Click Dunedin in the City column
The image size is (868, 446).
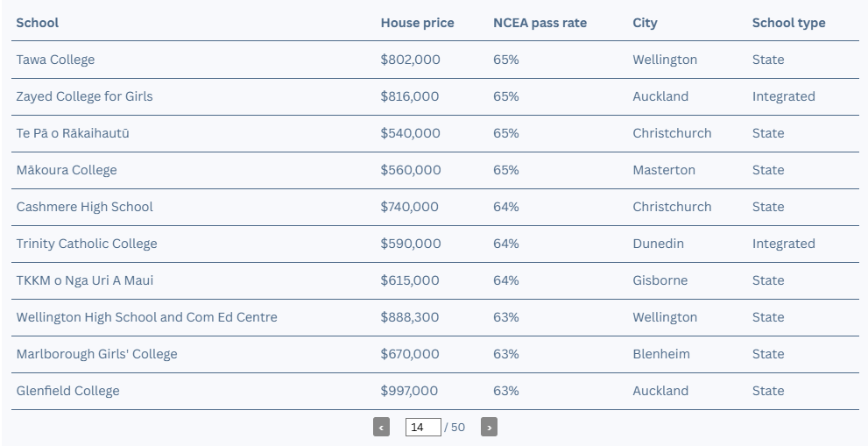coord(658,244)
